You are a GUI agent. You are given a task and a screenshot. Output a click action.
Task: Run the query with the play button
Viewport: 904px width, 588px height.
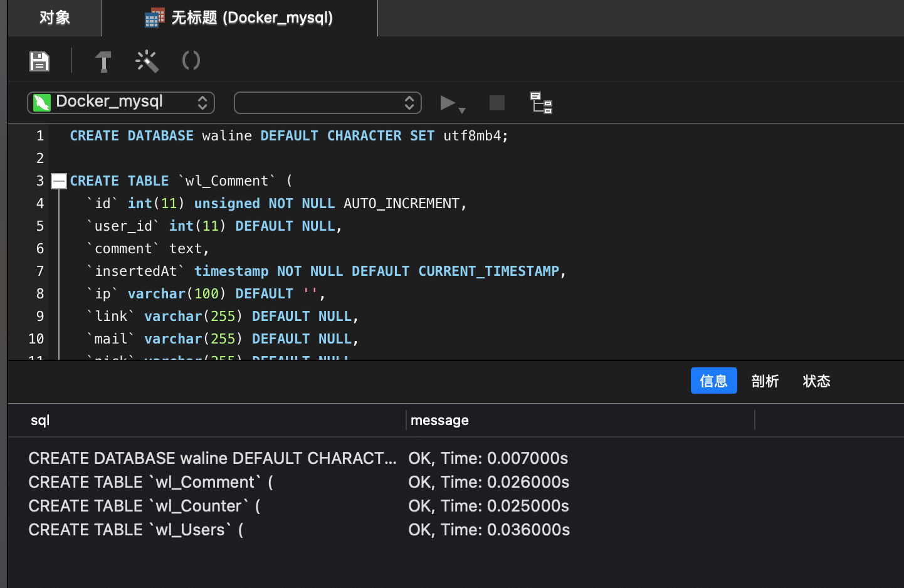448,103
